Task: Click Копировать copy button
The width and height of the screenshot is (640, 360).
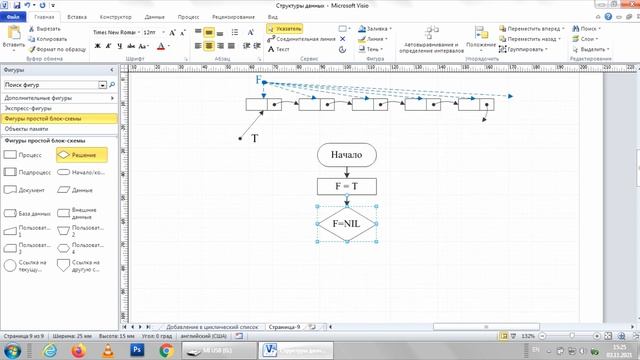Action: pyautogui.click(x=47, y=39)
